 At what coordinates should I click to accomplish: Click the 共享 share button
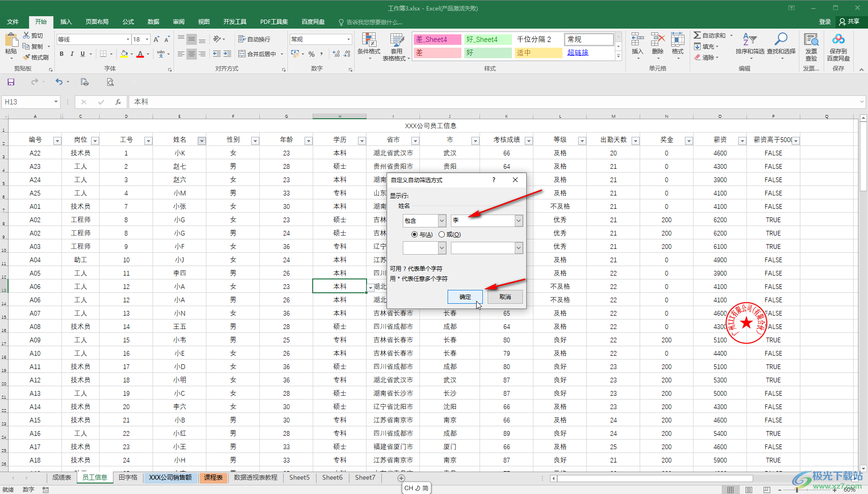click(850, 22)
